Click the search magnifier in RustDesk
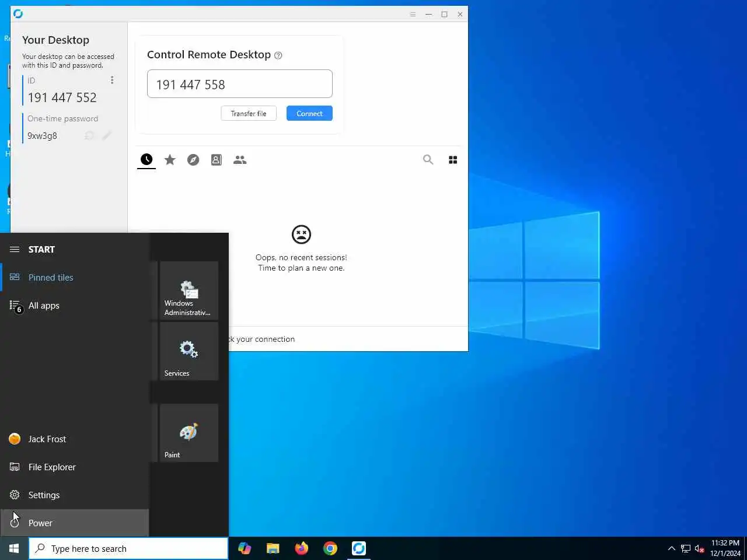This screenshot has width=747, height=560. coord(428,160)
